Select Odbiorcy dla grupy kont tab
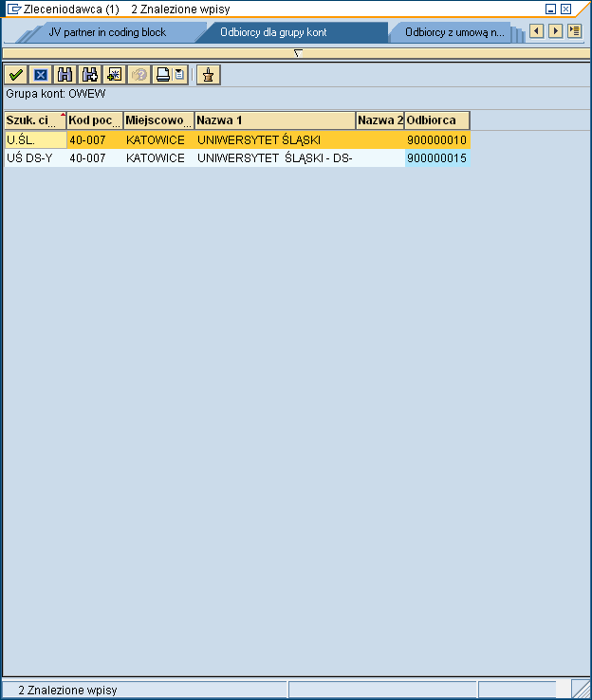592x700 pixels. [273, 32]
